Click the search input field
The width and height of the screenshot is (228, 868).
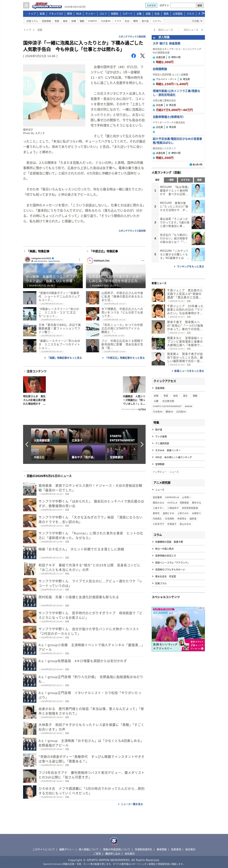[x=183, y=5]
